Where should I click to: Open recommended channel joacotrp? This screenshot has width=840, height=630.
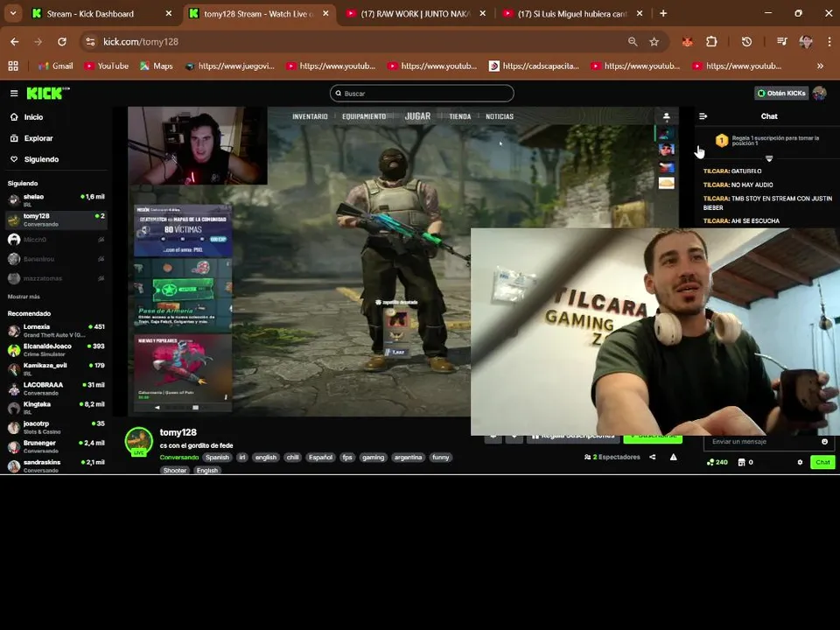pyautogui.click(x=56, y=427)
